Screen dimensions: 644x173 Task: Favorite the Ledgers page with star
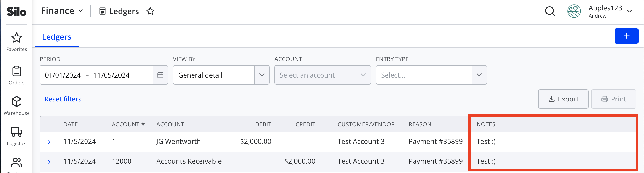tap(150, 11)
